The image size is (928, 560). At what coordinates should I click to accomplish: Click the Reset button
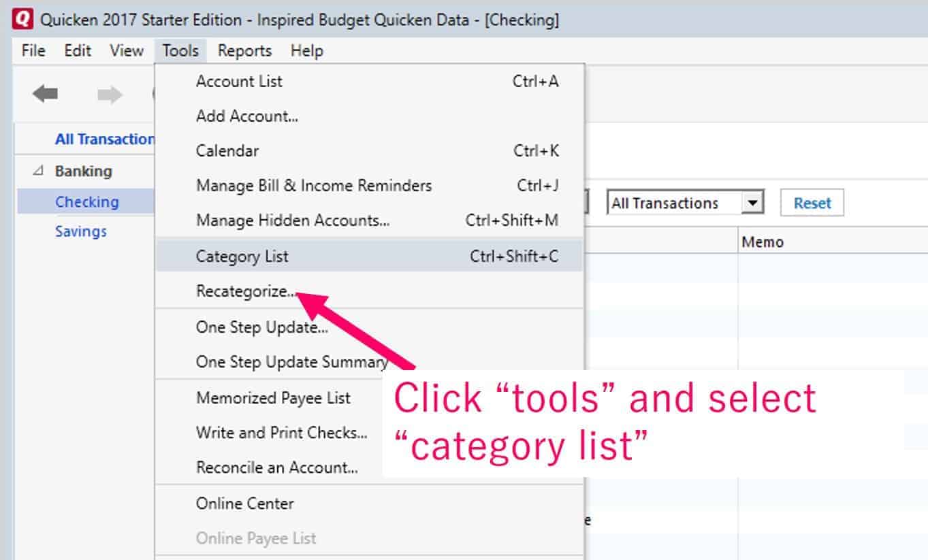[812, 202]
